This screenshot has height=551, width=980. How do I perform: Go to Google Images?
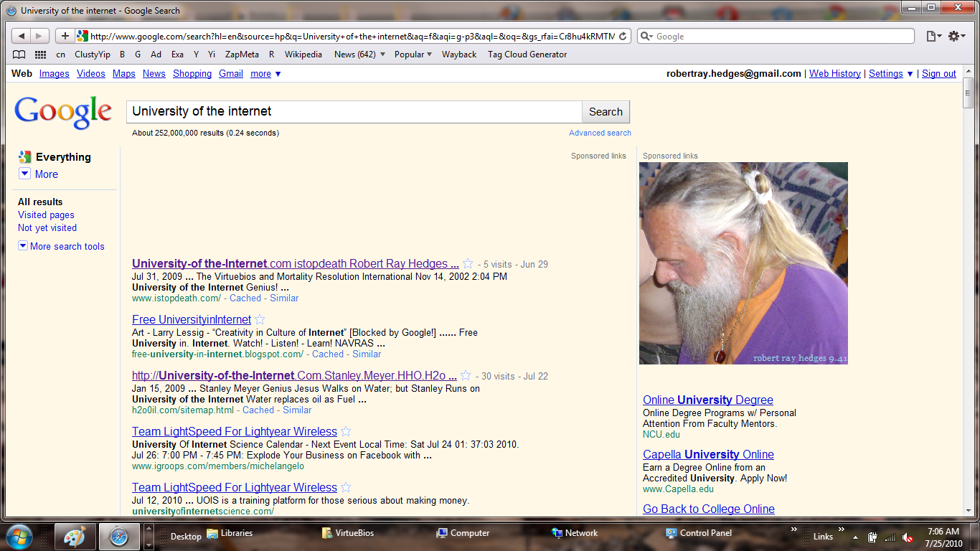coord(55,74)
